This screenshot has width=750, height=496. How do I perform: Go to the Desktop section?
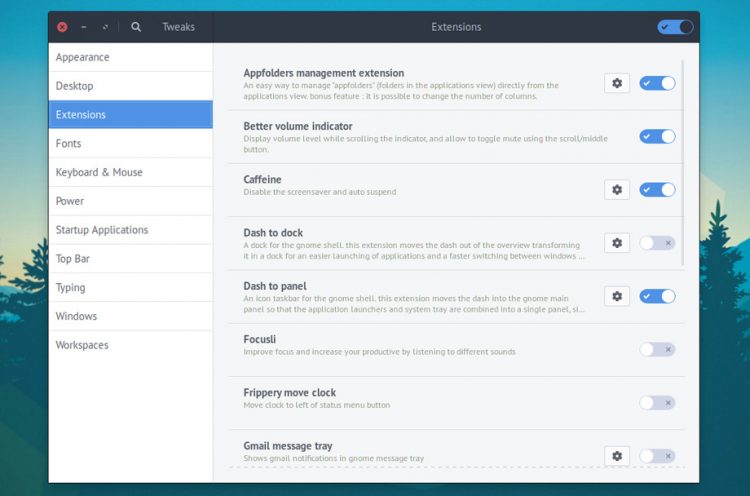pyautogui.click(x=131, y=86)
